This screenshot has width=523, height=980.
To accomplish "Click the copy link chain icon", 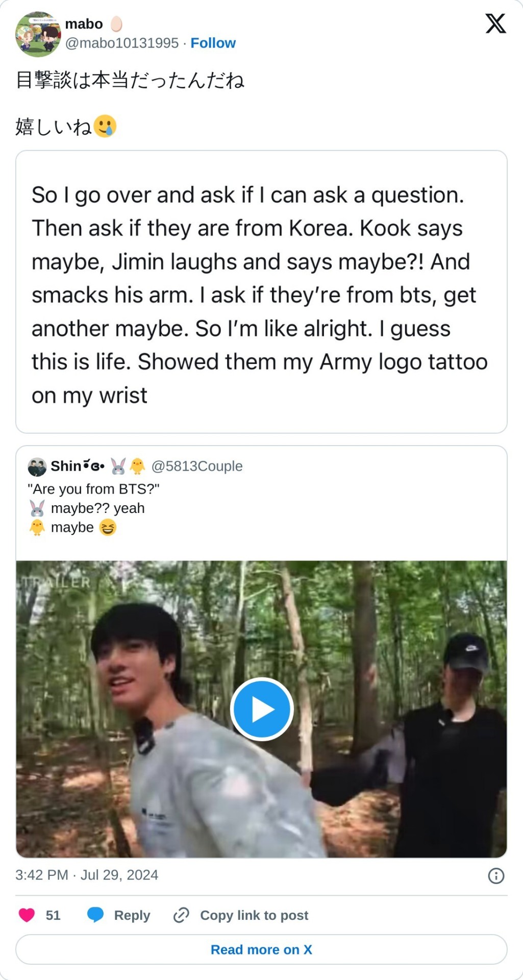I will click(181, 915).
